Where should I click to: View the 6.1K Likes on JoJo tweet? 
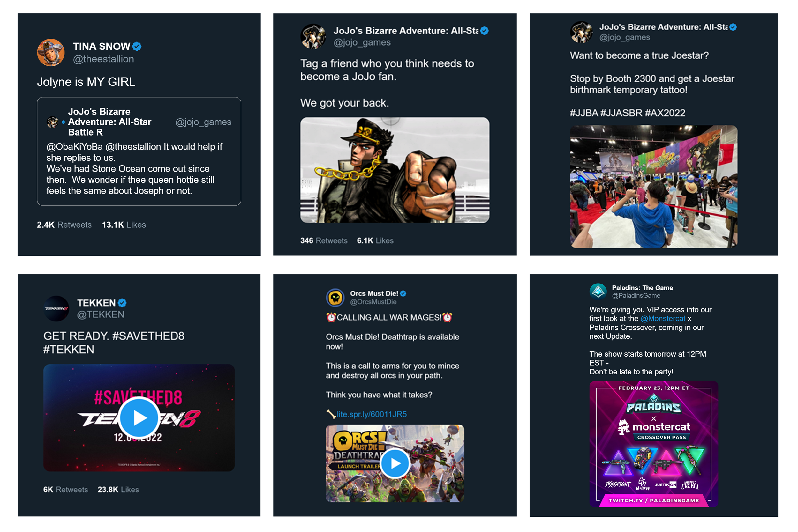click(x=375, y=240)
